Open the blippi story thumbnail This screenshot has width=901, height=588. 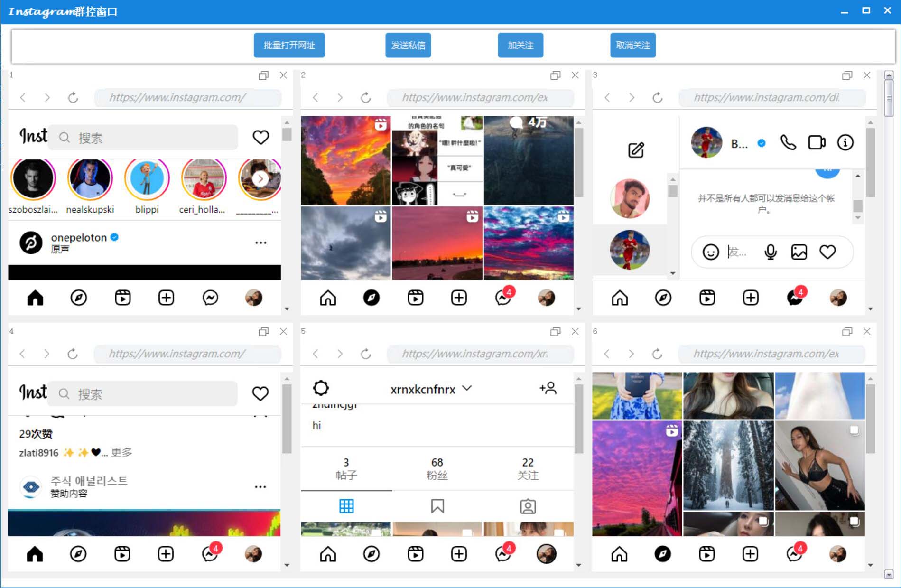tap(147, 179)
